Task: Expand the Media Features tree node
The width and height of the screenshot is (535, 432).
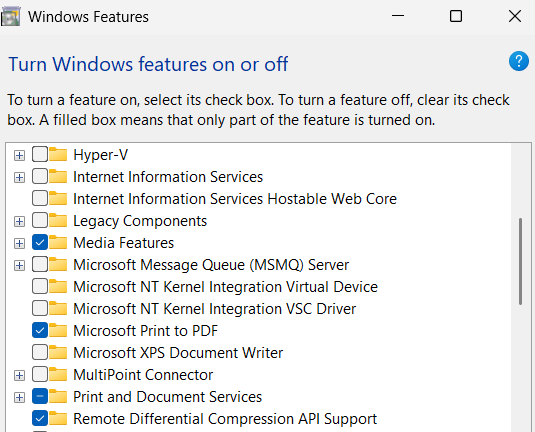Action: [19, 243]
